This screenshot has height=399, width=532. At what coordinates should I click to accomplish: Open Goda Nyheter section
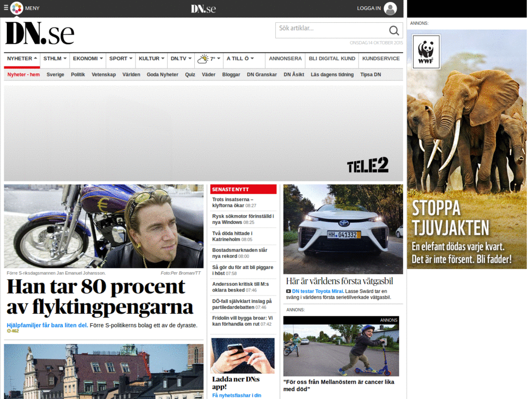[x=162, y=75]
